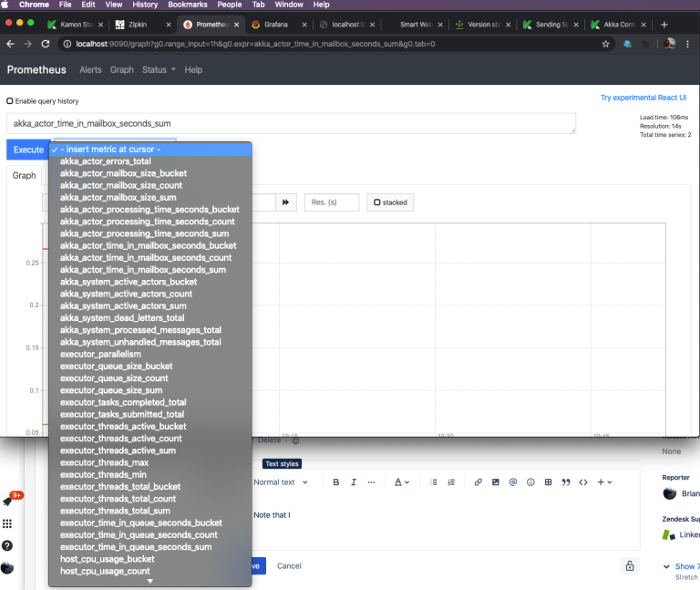This screenshot has width=700, height=590.
Task: Open Help in the Prometheus navbar
Action: point(193,69)
